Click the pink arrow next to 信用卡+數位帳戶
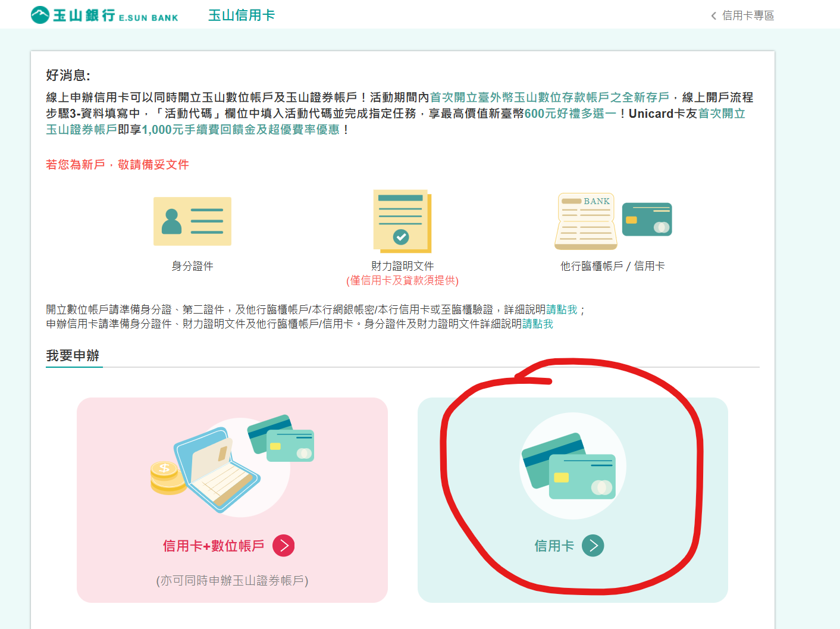 [284, 546]
